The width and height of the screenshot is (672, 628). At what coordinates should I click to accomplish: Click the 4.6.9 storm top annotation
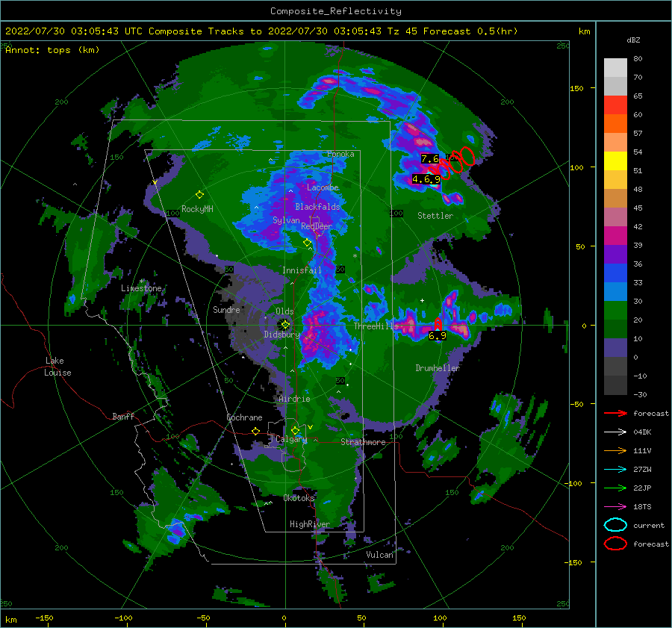click(x=426, y=179)
